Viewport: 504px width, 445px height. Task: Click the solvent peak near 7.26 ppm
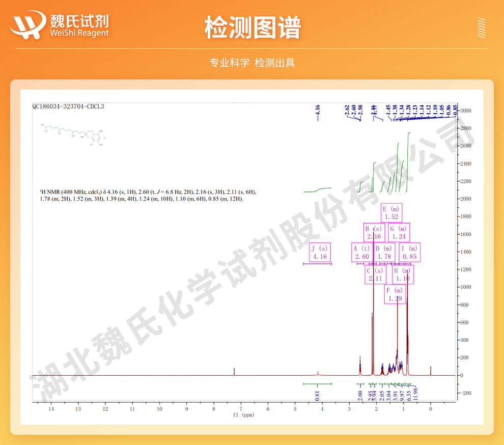pos(234,371)
